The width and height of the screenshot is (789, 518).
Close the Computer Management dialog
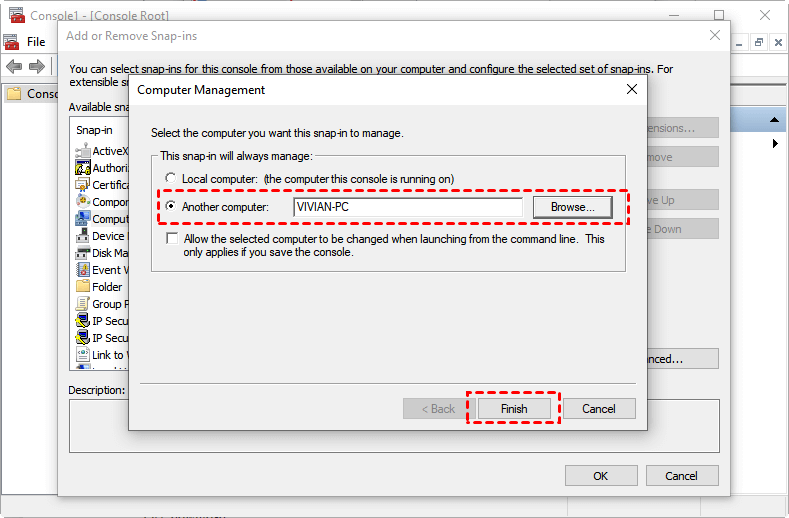[x=632, y=90]
